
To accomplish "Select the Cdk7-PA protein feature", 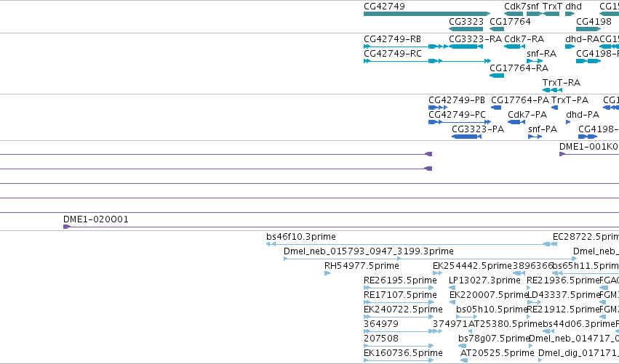I will 516,122.
